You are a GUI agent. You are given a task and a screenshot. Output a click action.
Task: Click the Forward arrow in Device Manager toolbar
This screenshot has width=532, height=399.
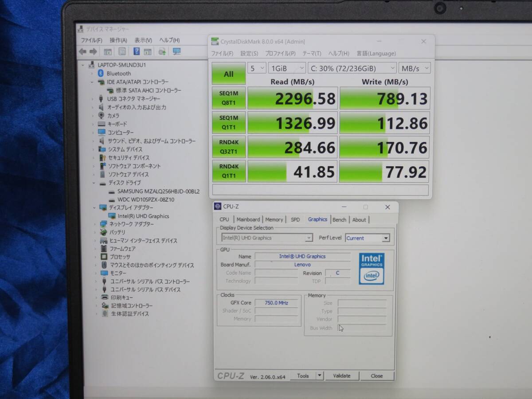coord(94,51)
